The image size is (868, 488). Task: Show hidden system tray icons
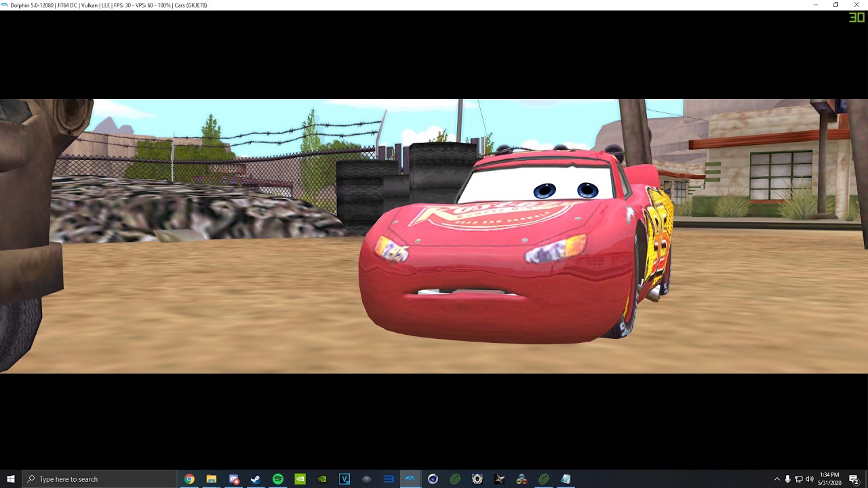pos(777,479)
